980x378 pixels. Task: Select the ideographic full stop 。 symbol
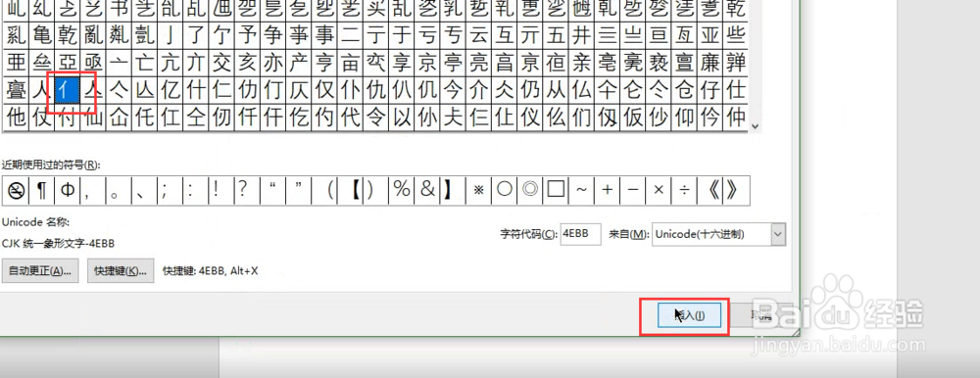[x=119, y=191]
